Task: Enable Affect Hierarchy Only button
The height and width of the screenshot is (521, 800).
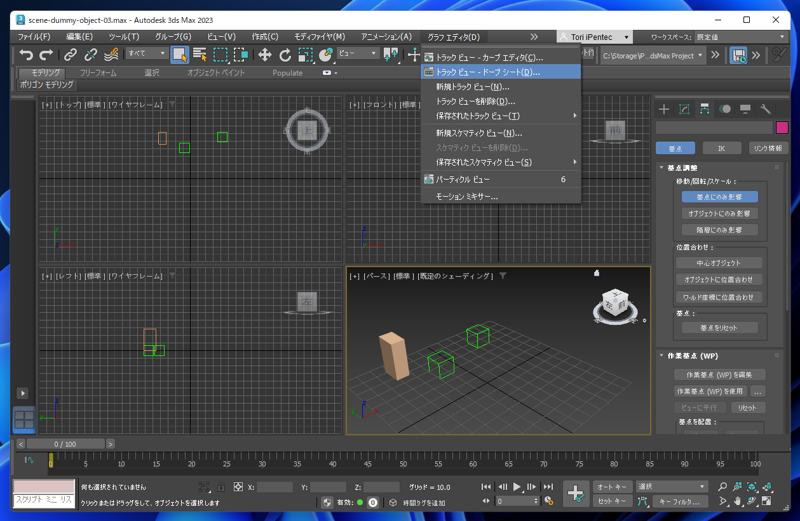Action: pyautogui.click(x=719, y=230)
